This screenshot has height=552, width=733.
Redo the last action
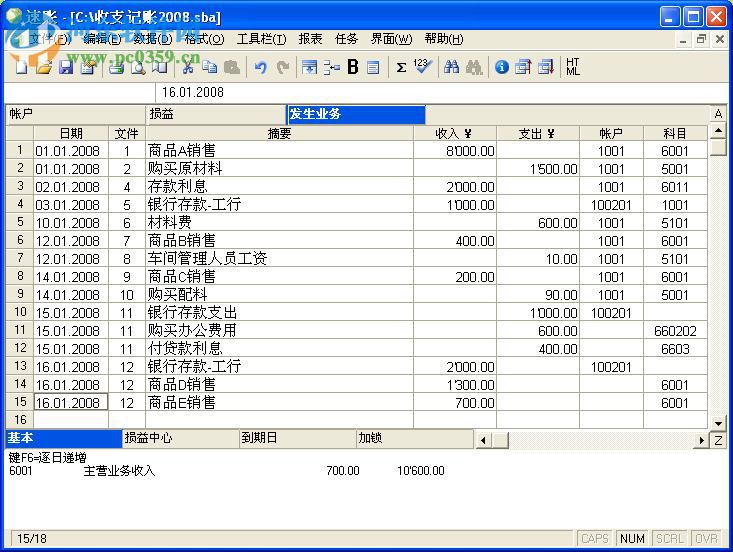(x=282, y=67)
